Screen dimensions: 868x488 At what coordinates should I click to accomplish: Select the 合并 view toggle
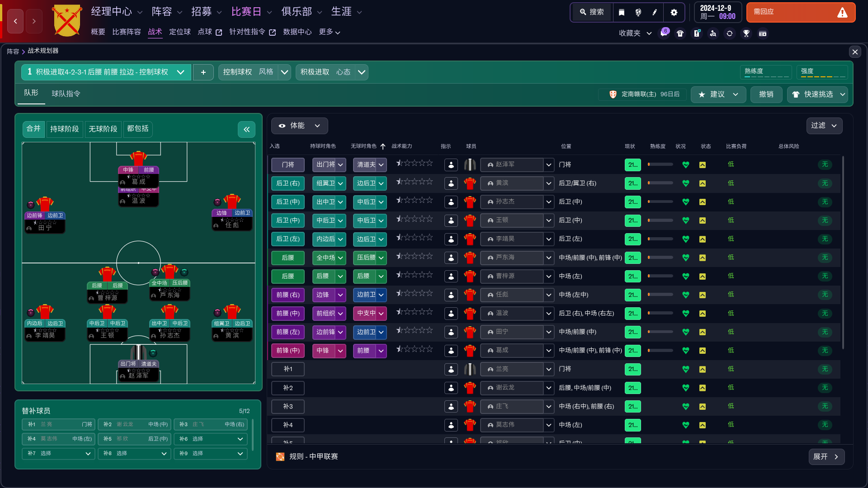point(33,129)
